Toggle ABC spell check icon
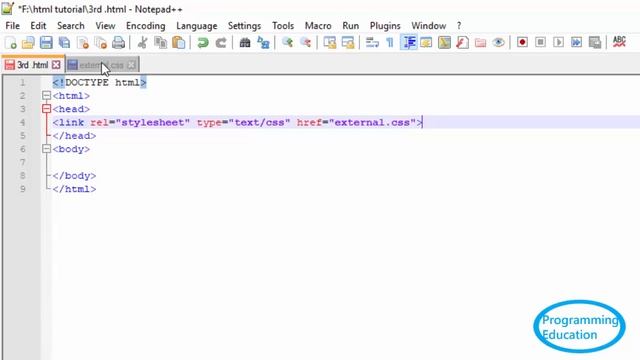Screen dimensions: 640x360 (x=619, y=42)
